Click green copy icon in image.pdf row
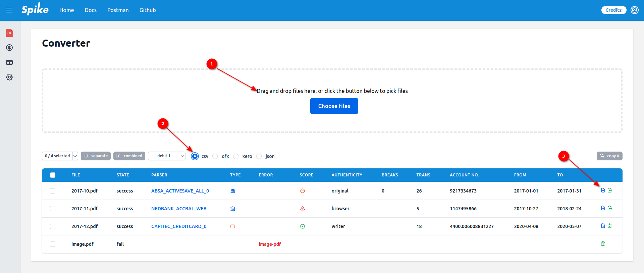The image size is (644, 273). (603, 244)
